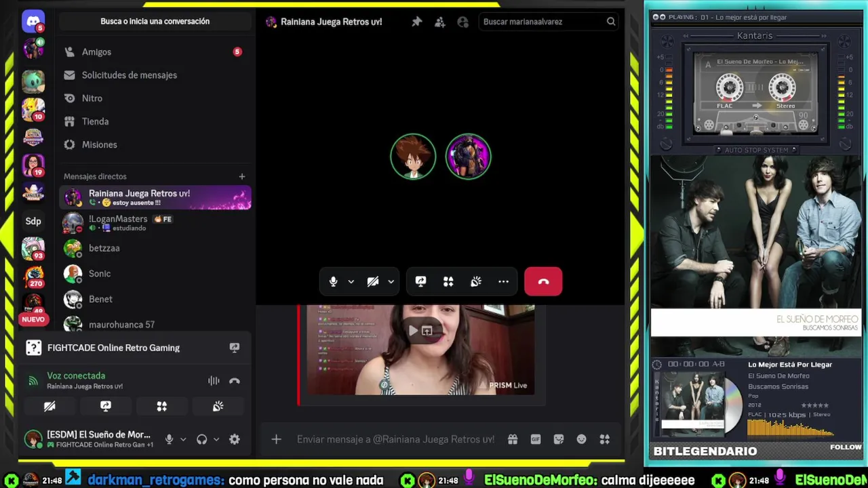The image size is (868, 488).
Task: Pop out the stream preview icon
Action: [x=427, y=331]
